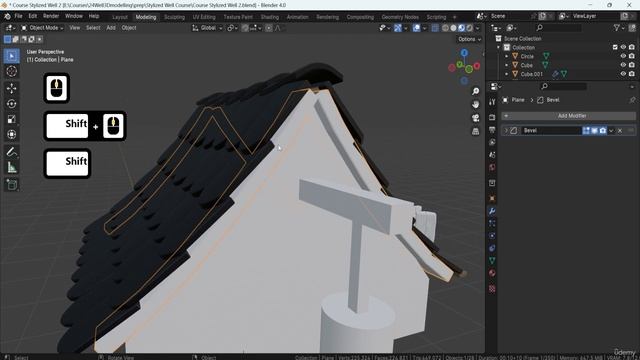The image size is (640, 360).
Task: Select the Cursor tool
Action: coord(11,71)
